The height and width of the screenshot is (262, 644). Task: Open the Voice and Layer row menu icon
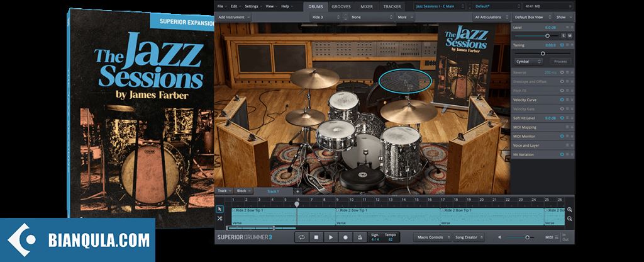[567, 145]
